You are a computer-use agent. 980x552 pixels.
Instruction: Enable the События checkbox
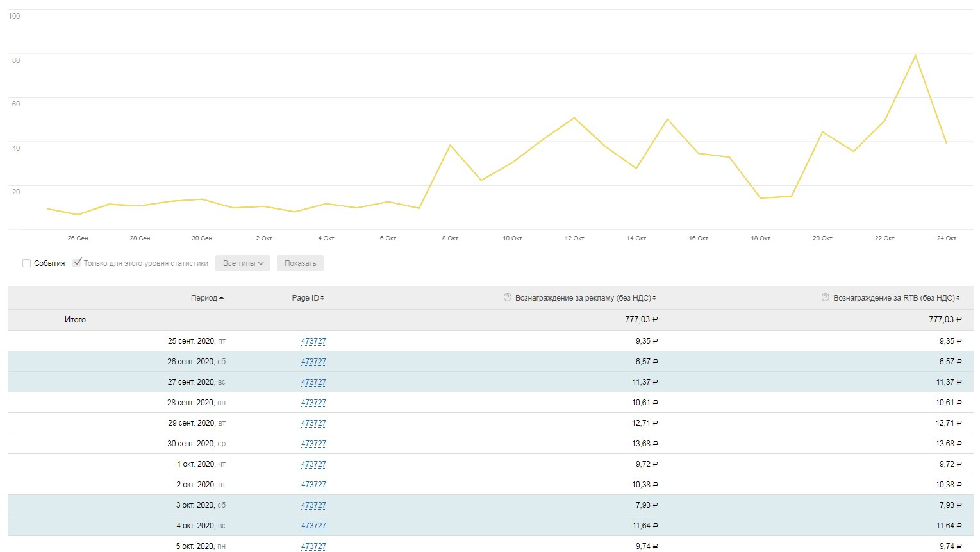[x=27, y=263]
